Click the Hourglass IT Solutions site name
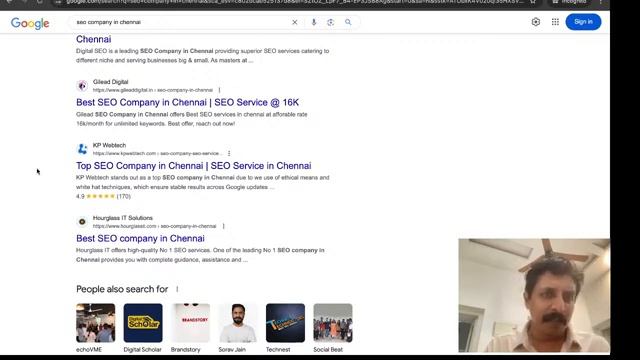640x360 pixels. 122,218
